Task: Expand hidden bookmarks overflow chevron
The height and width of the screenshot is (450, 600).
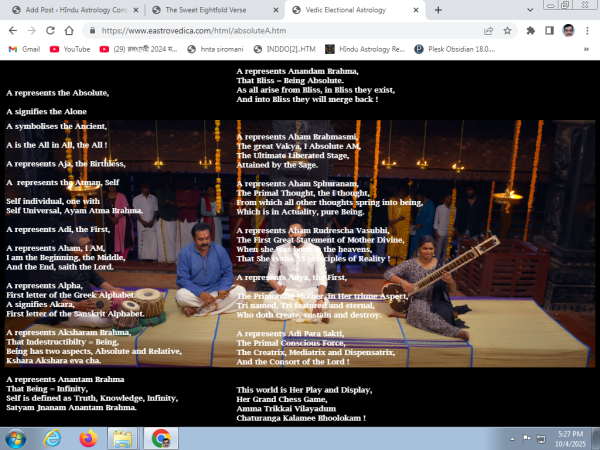Action: coord(585,48)
